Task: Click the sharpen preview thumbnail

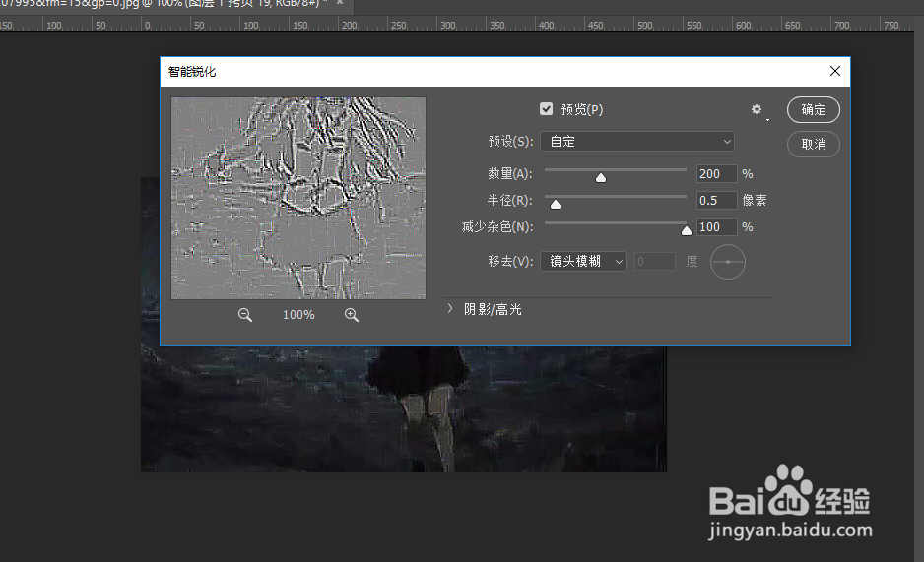Action: 298,198
